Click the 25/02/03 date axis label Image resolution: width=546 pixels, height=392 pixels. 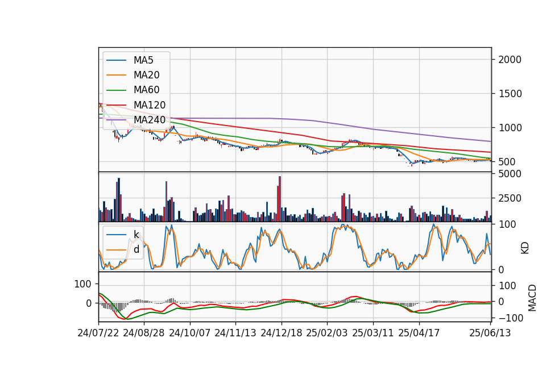click(x=327, y=333)
